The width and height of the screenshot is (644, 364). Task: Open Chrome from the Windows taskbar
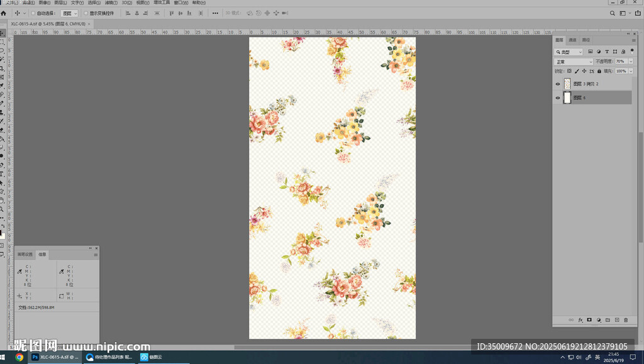click(x=19, y=357)
